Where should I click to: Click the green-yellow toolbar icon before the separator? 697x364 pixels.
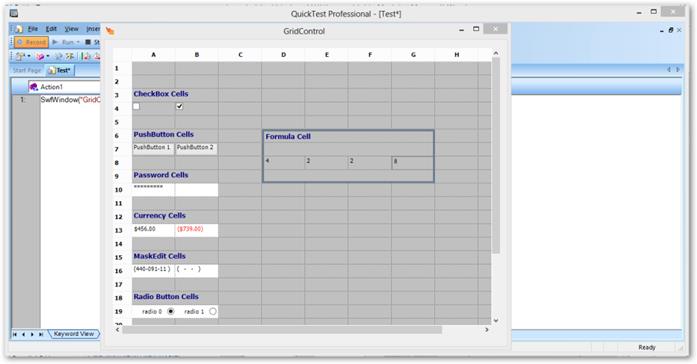(x=70, y=56)
